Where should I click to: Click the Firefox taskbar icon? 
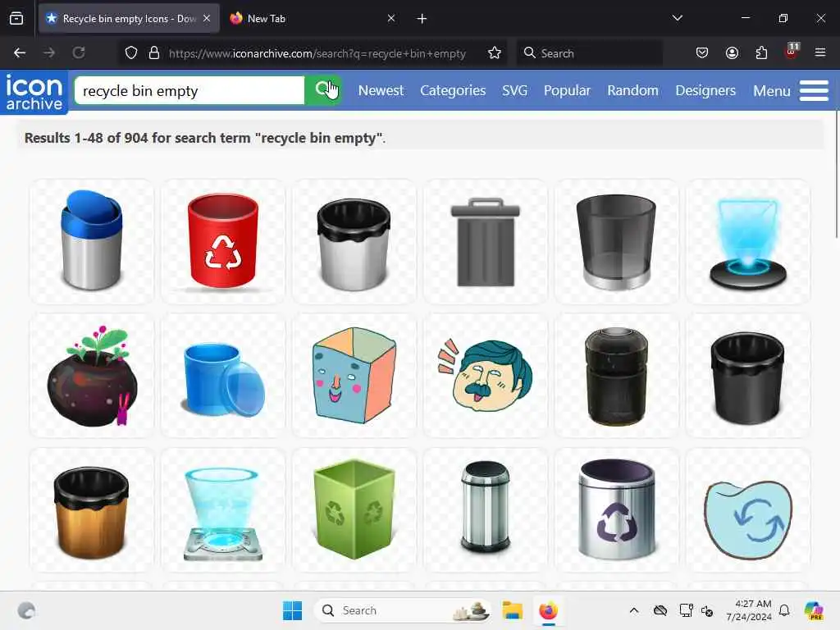548,610
